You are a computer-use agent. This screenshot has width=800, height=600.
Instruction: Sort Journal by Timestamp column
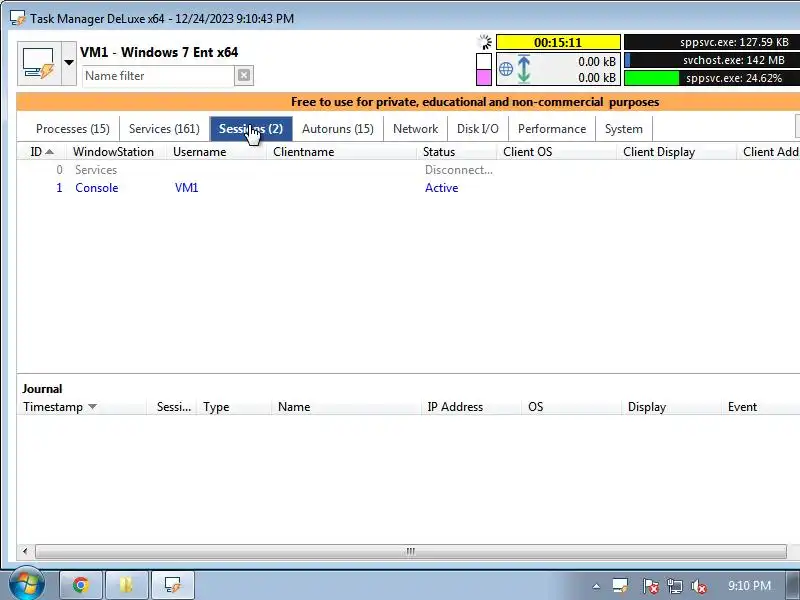(x=82, y=407)
